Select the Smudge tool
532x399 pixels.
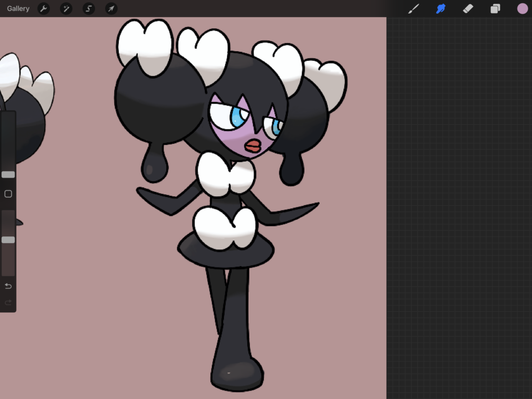tap(441, 8)
